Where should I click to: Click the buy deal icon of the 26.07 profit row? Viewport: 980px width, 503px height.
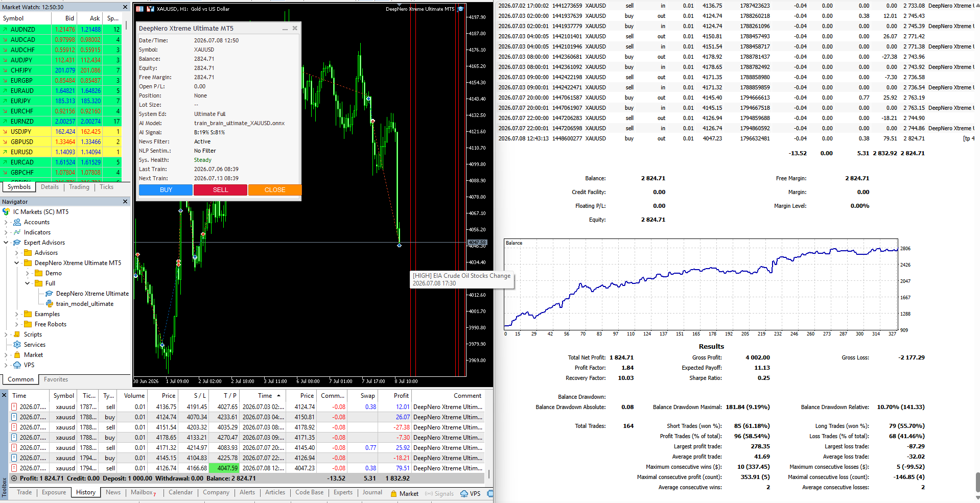coord(14,417)
